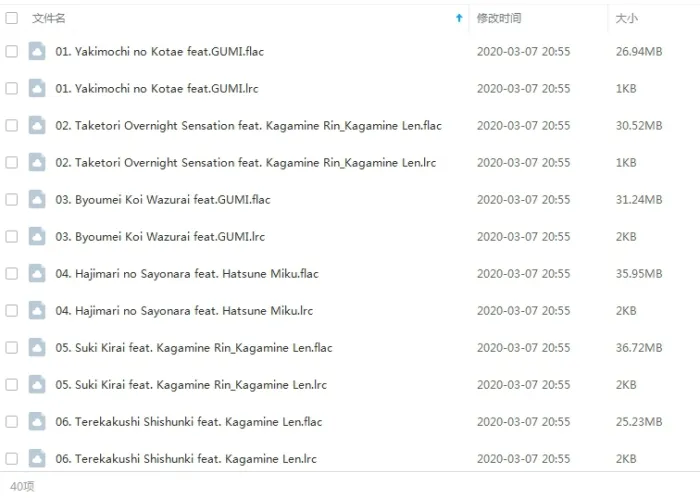Open 05. Suki Kirai Kagamine Rin_Kagamine Len.flac
The width and height of the screenshot is (700, 498).
tap(194, 348)
